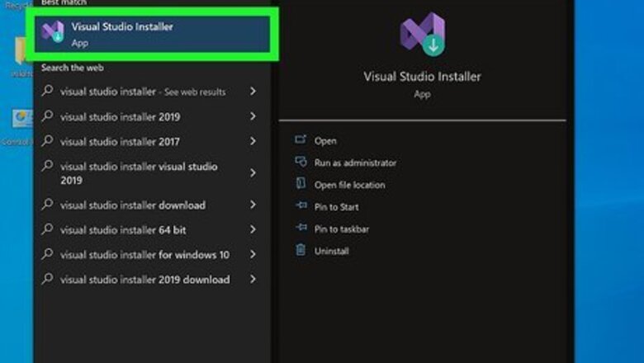This screenshot has width=644, height=363.
Task: Choose Run as administrator
Action: tap(355, 163)
